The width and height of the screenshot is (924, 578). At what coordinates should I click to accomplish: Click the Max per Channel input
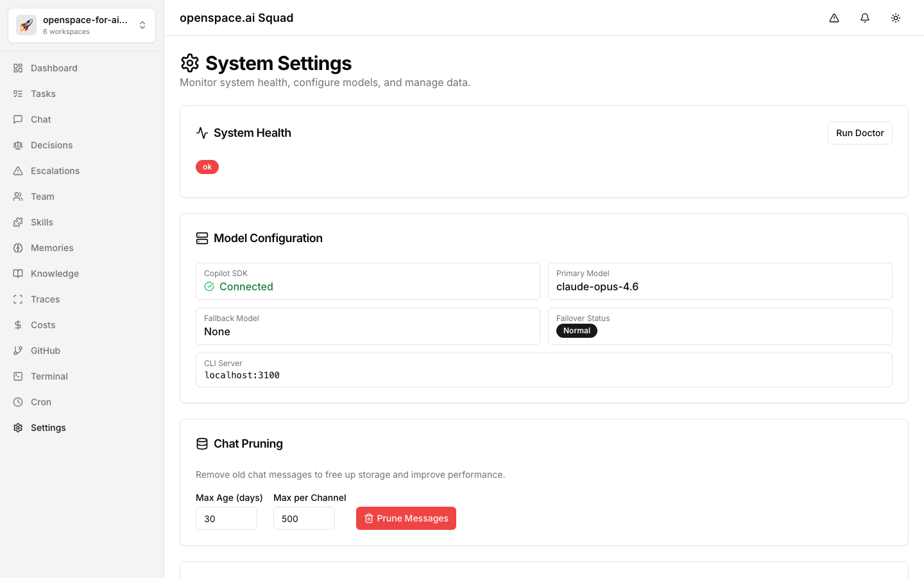tap(304, 518)
